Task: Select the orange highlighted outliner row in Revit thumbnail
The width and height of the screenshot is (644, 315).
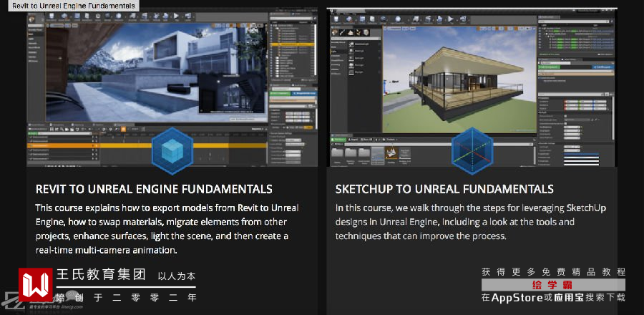Action: click(x=293, y=44)
